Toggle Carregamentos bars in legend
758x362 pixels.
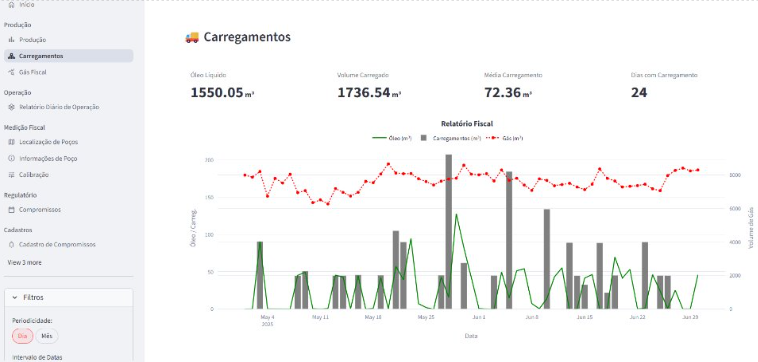point(451,138)
